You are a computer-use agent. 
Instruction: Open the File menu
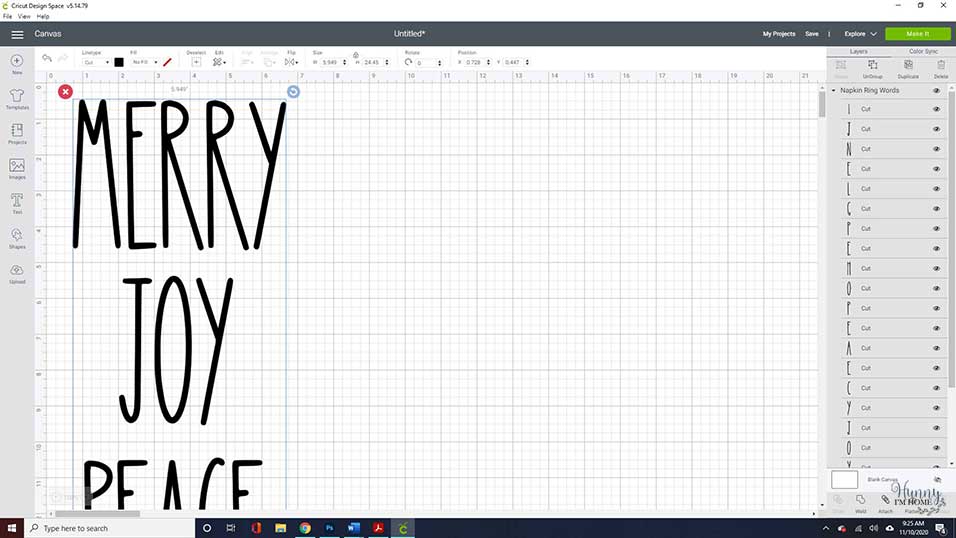7,16
